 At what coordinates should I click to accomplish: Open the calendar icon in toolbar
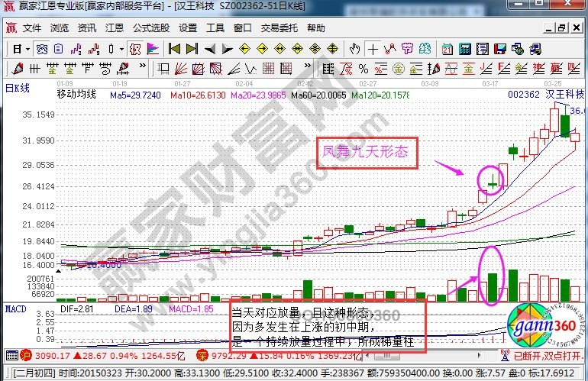pyautogui.click(x=448, y=48)
